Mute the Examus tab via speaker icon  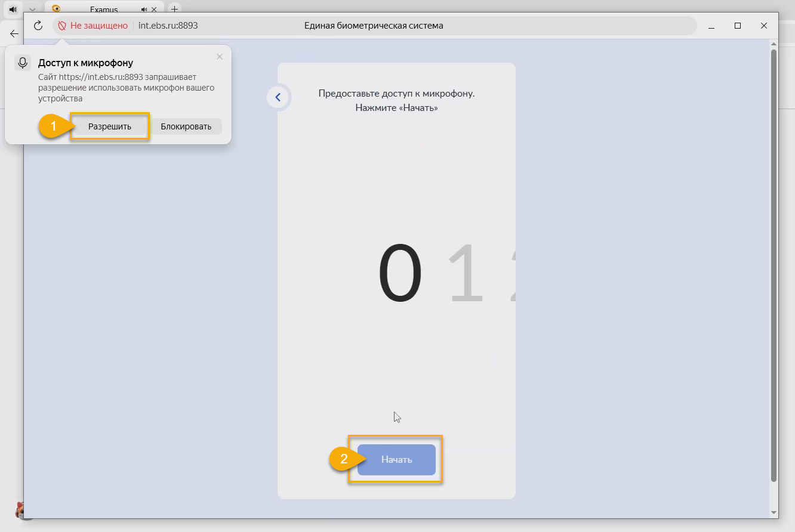point(144,10)
